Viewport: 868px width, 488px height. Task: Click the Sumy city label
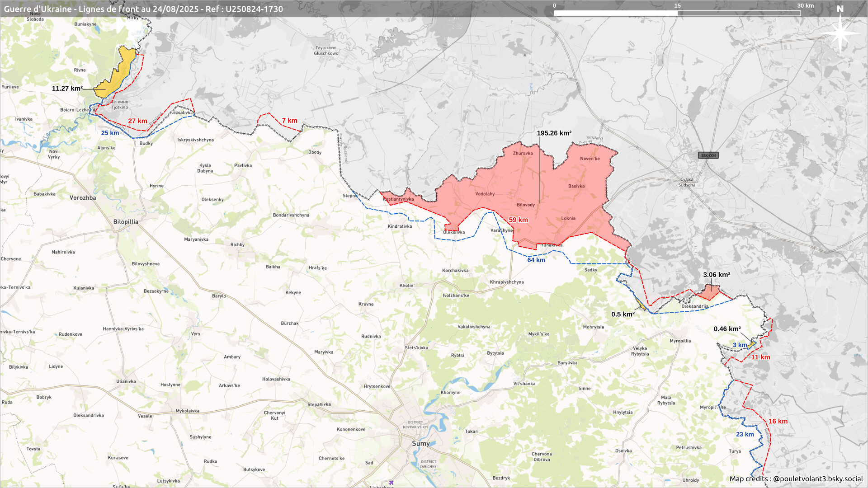pyautogui.click(x=420, y=444)
